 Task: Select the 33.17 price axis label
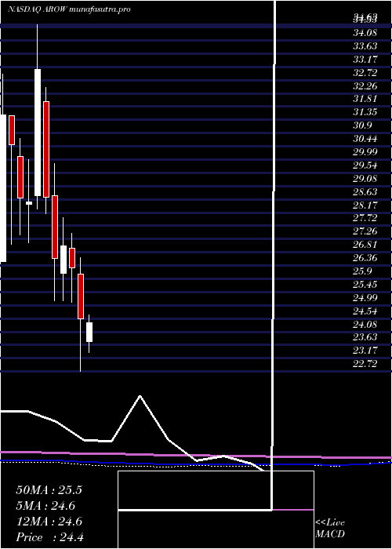pyautogui.click(x=365, y=60)
